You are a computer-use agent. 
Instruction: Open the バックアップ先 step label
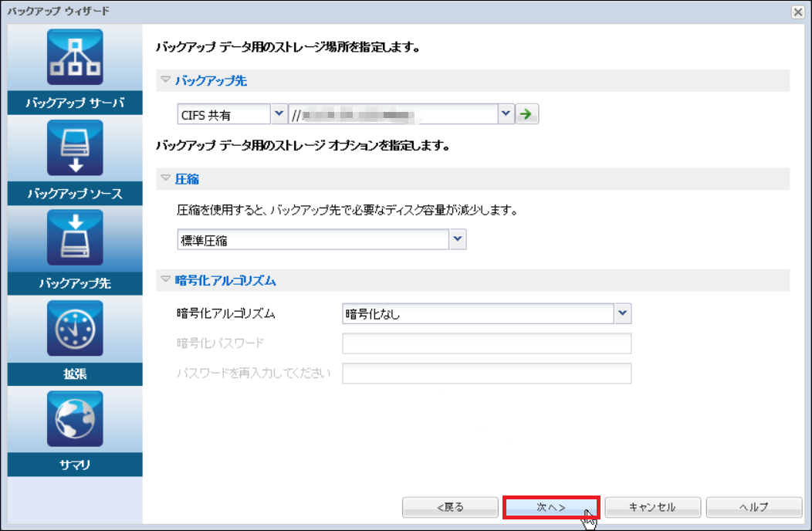(75, 283)
